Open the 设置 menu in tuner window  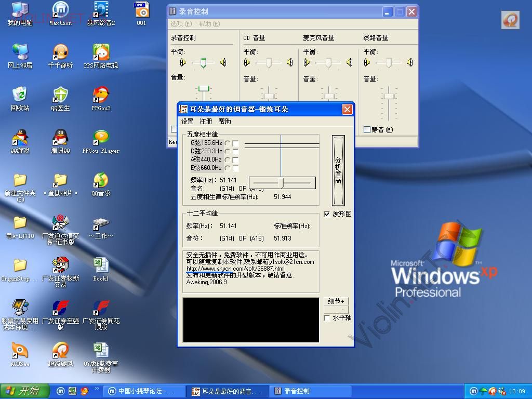(187, 122)
